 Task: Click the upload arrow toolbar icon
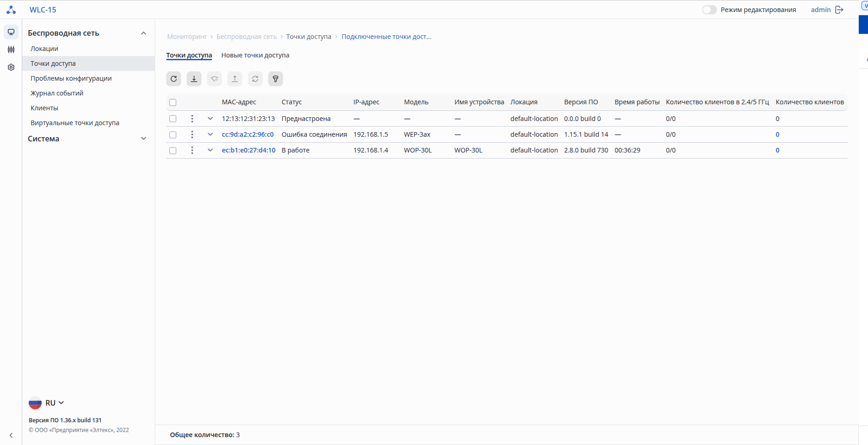point(235,79)
